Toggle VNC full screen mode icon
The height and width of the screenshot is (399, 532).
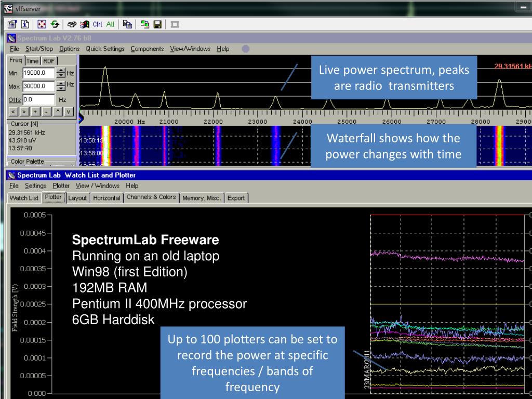point(42,24)
